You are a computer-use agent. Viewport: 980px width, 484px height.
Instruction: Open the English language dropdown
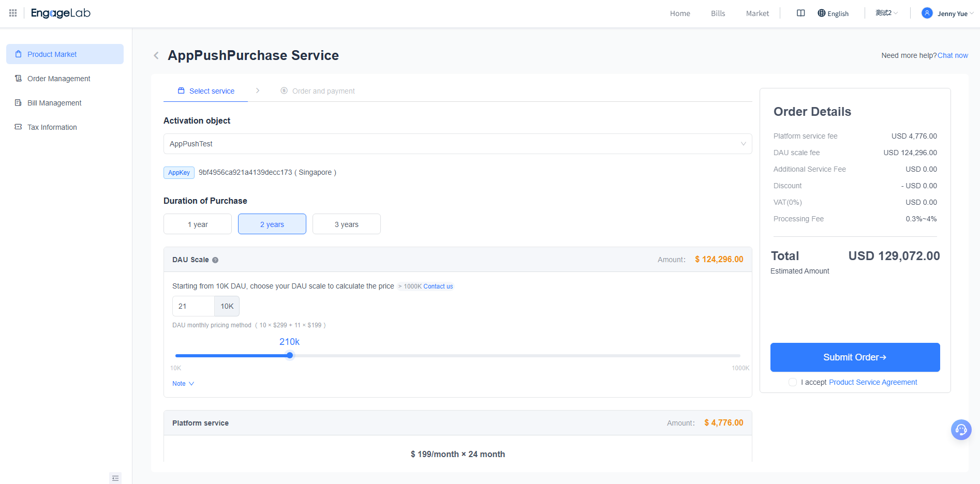pyautogui.click(x=833, y=13)
